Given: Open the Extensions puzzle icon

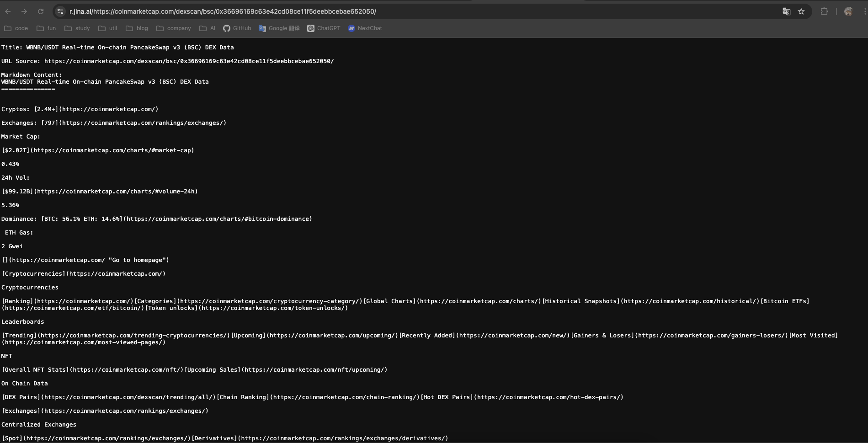Looking at the screenshot, I should coord(824,11).
